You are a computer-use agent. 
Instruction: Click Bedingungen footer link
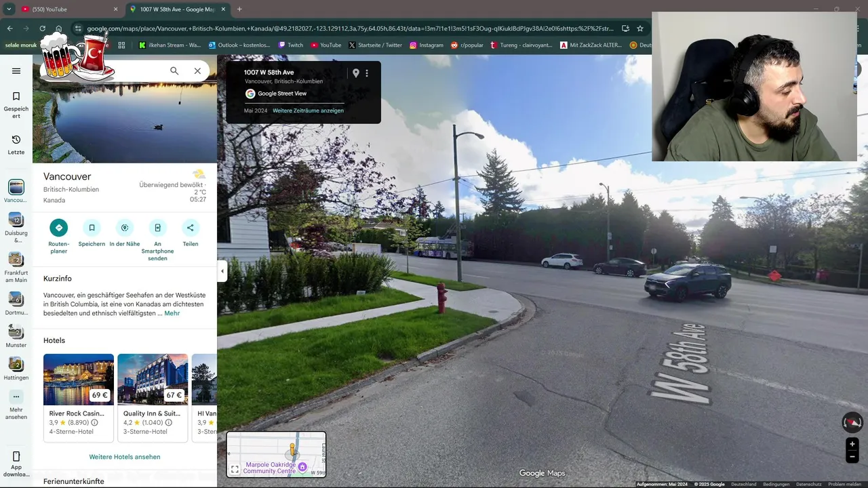click(776, 484)
